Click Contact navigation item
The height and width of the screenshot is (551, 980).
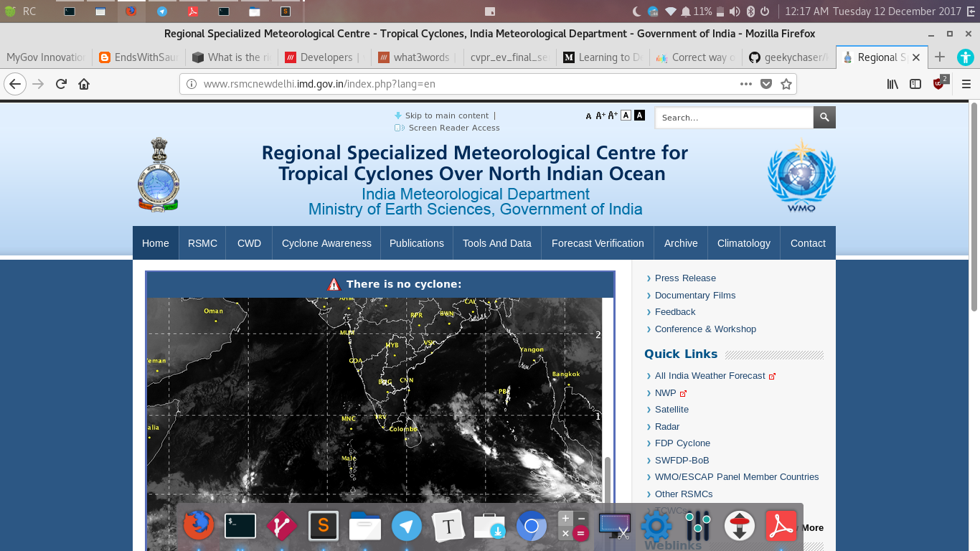[x=808, y=243]
